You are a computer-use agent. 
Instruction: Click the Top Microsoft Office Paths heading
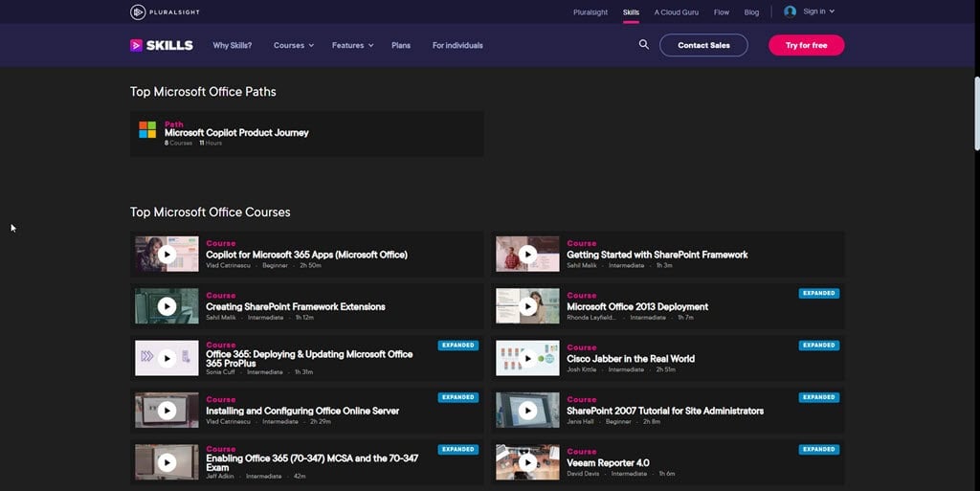(x=203, y=92)
